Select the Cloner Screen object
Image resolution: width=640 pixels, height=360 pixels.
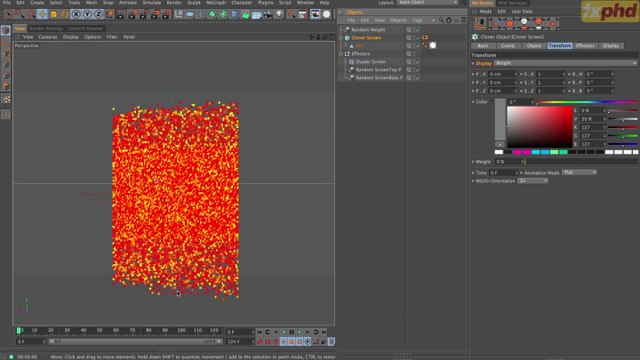click(366, 38)
